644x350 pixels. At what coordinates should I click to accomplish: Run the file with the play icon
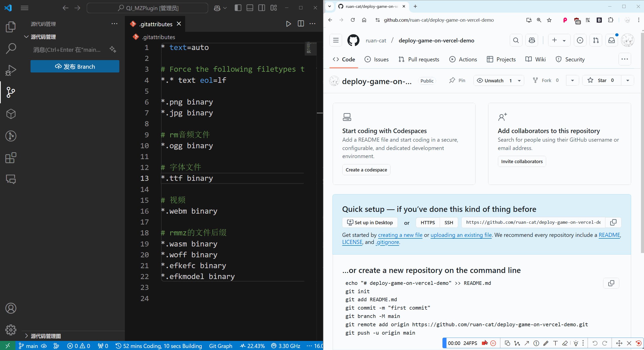pos(289,24)
